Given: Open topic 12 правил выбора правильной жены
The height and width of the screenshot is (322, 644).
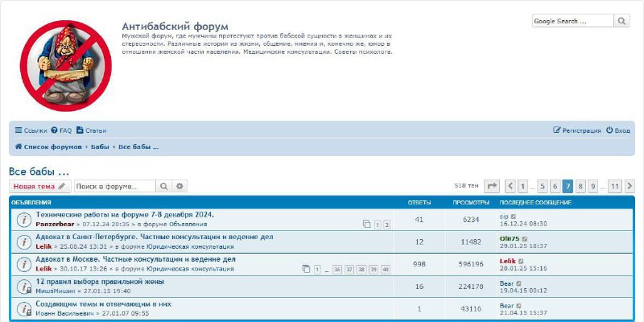Looking at the screenshot, I should click(x=100, y=282).
